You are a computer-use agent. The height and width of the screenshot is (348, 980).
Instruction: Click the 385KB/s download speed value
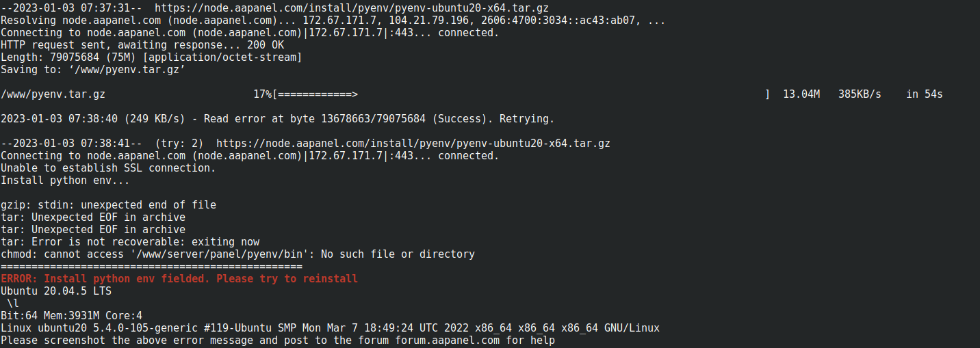(x=860, y=94)
